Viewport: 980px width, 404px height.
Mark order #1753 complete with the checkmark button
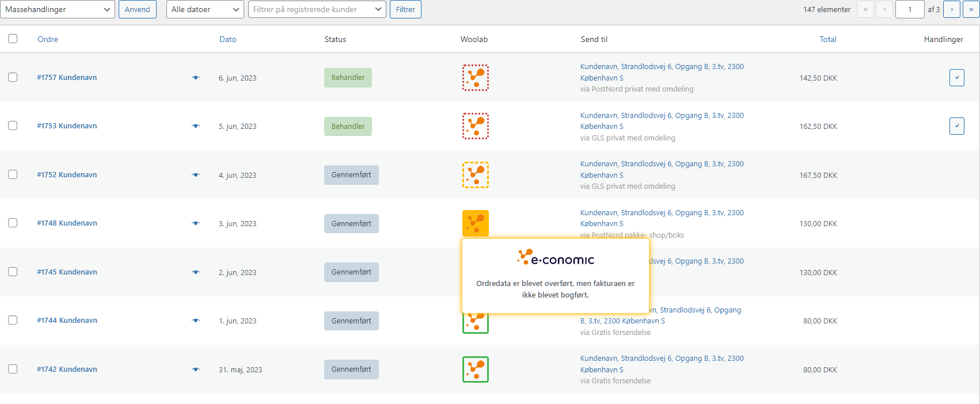956,126
